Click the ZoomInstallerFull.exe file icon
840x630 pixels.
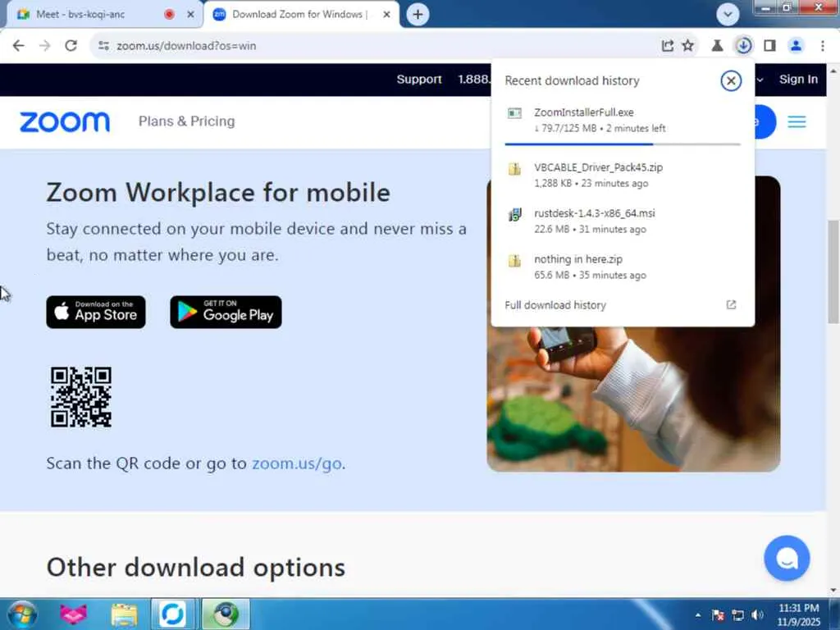tap(514, 113)
